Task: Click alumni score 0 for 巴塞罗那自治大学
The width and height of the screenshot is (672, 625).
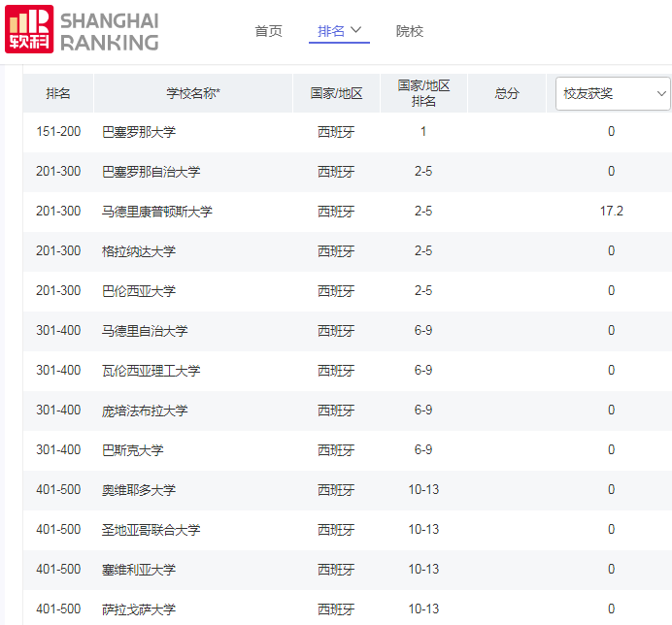Action: 612,171
